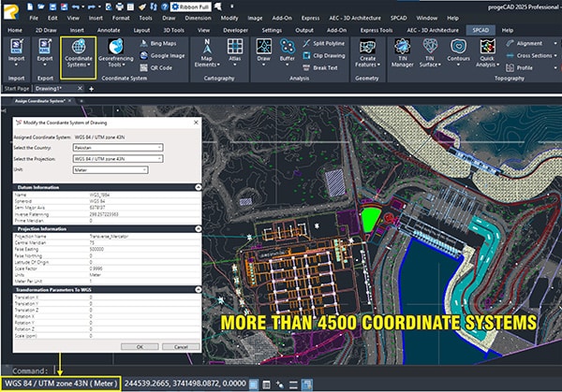This screenshot has width=562, height=392.
Task: Click the Profile tool
Action: [x=519, y=67]
